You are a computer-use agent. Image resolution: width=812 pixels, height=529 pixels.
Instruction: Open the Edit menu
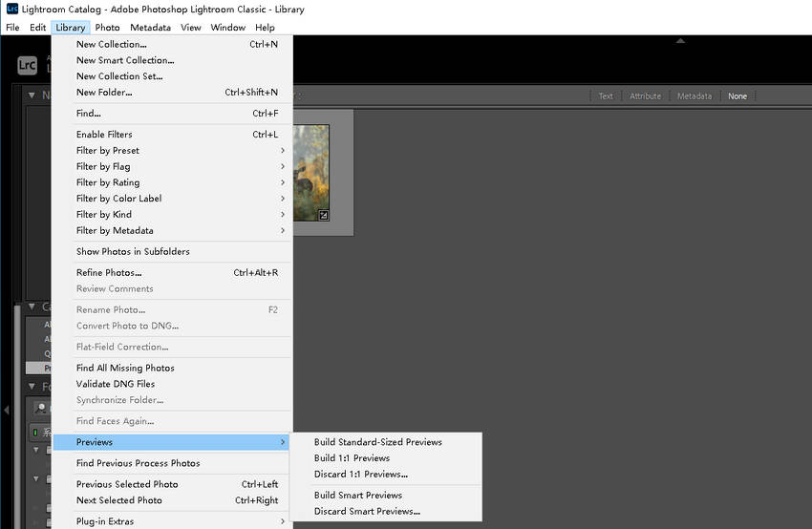pyautogui.click(x=37, y=28)
